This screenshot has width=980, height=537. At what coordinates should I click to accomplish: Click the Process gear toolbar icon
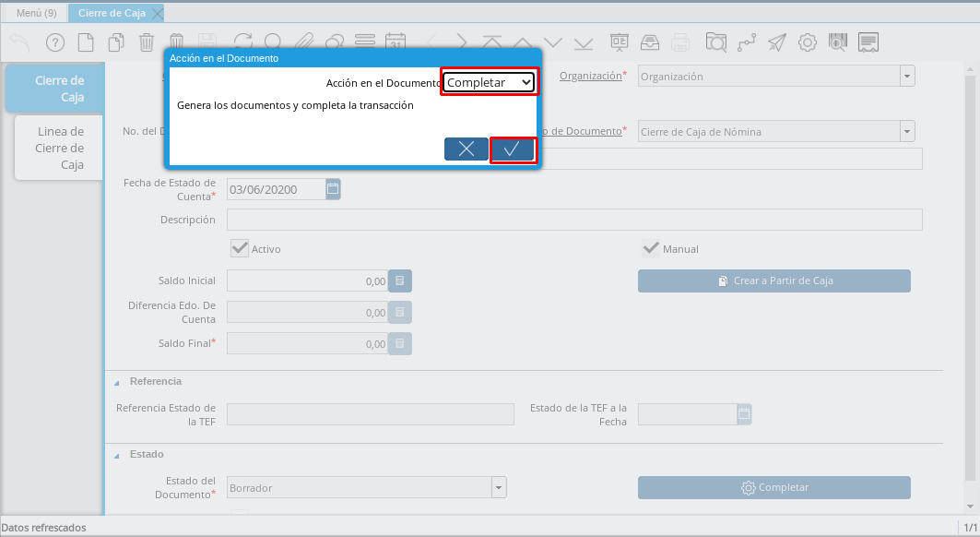808,42
